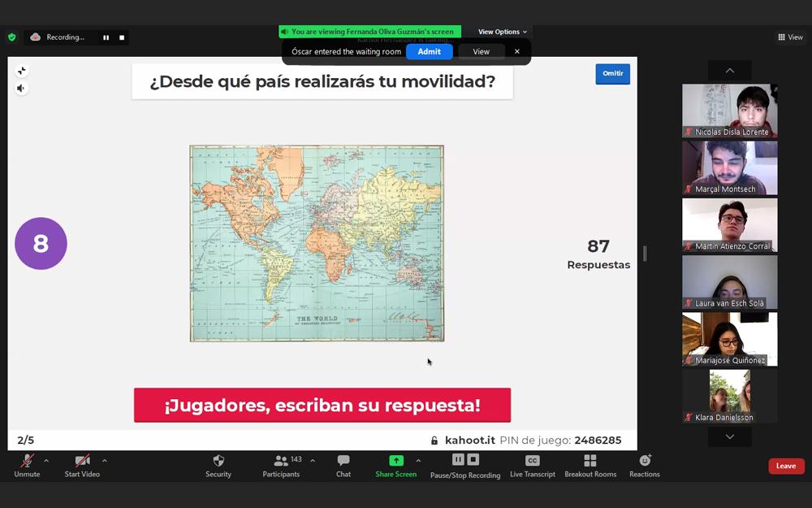
Task: Open the Reactions menu
Action: (645, 466)
